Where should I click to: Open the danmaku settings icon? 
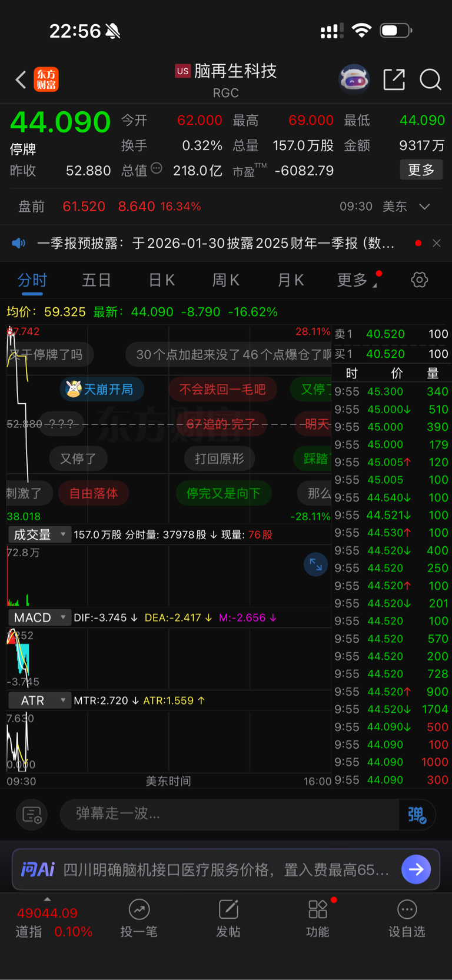(32, 815)
